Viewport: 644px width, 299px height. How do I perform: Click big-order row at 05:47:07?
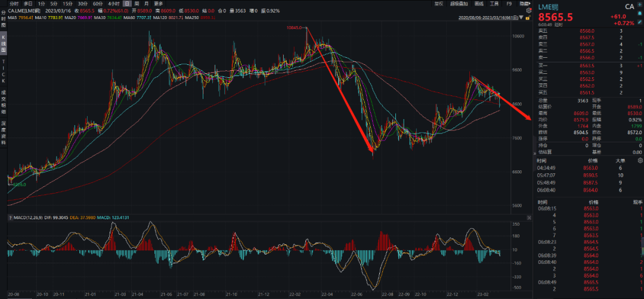(x=589, y=175)
